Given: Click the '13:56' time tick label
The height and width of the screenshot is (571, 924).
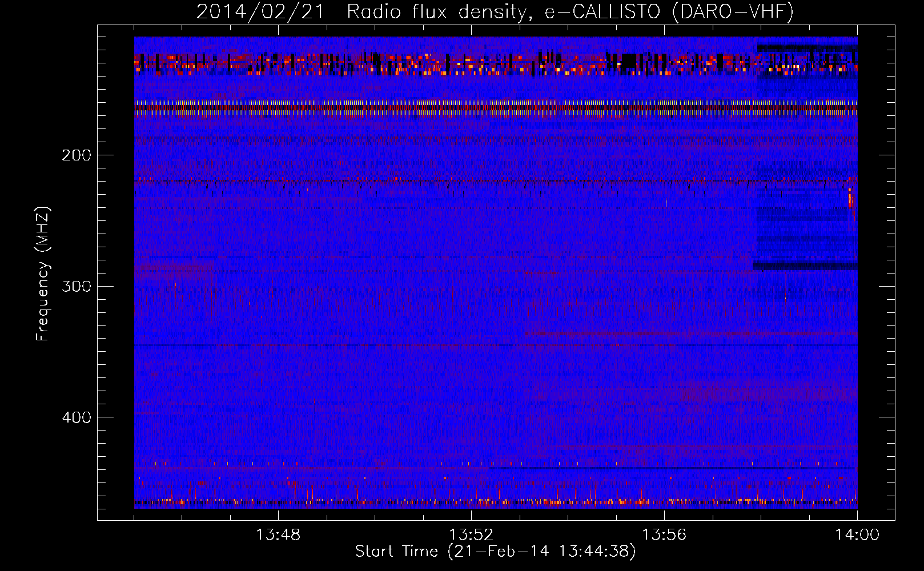Looking at the screenshot, I should coord(664,535).
